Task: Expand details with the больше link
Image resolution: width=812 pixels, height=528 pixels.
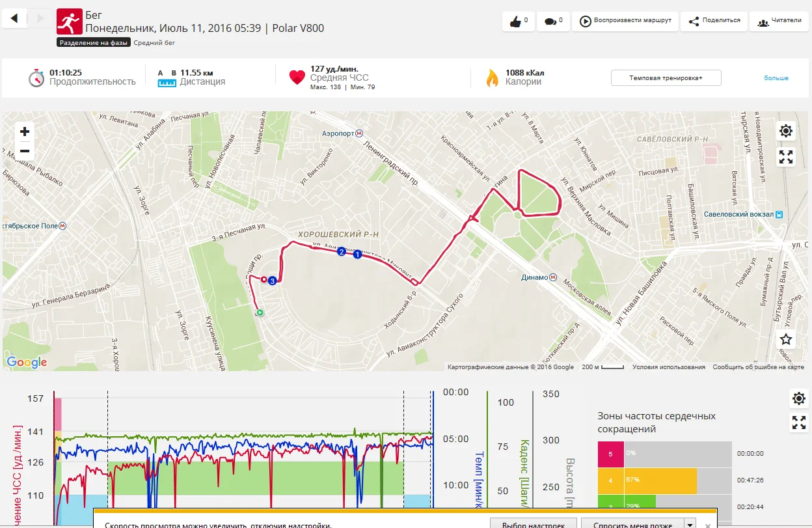Action: coord(776,78)
